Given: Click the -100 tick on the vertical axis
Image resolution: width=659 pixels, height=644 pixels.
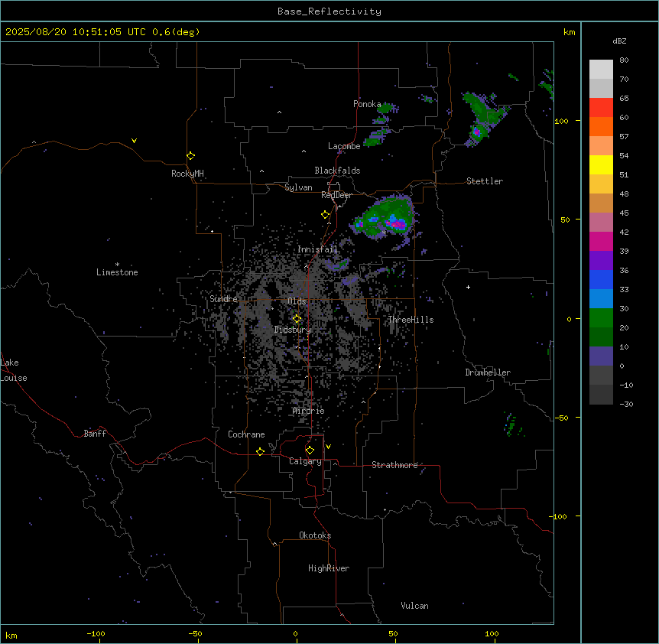Looking at the screenshot, I should (x=559, y=516).
